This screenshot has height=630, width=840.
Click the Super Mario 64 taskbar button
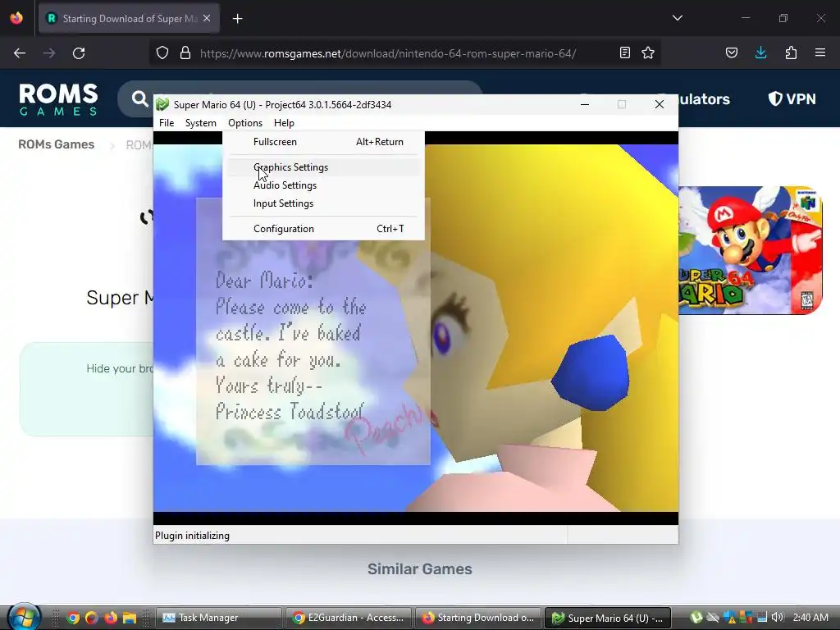(x=608, y=618)
